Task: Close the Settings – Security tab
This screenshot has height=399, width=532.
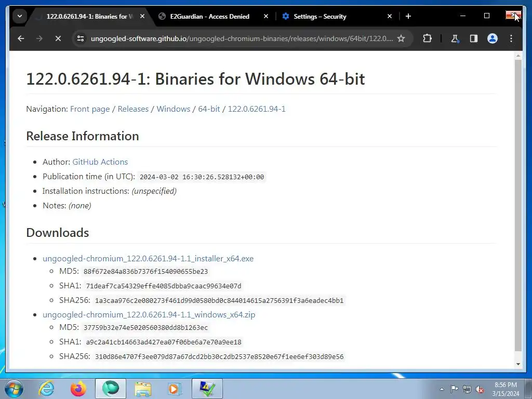Action: [x=390, y=16]
